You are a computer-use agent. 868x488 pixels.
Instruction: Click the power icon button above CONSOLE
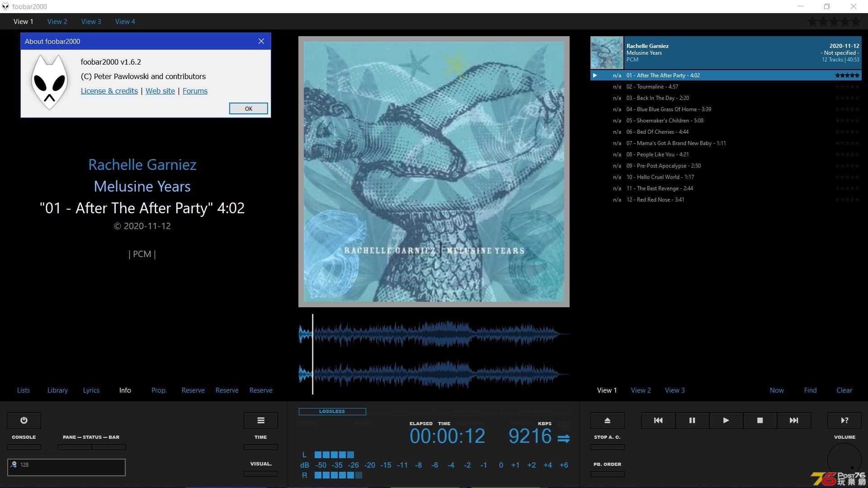(x=24, y=420)
